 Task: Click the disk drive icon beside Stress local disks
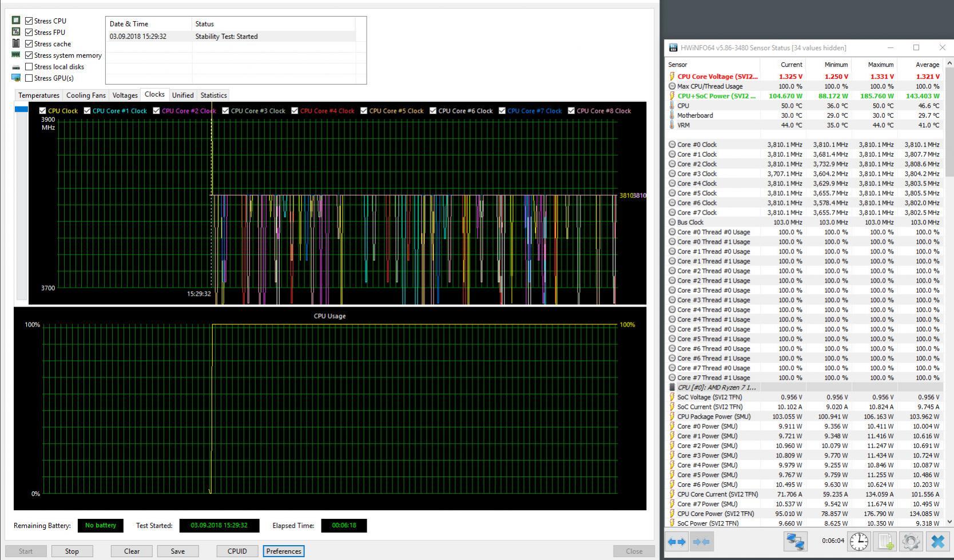[16, 67]
